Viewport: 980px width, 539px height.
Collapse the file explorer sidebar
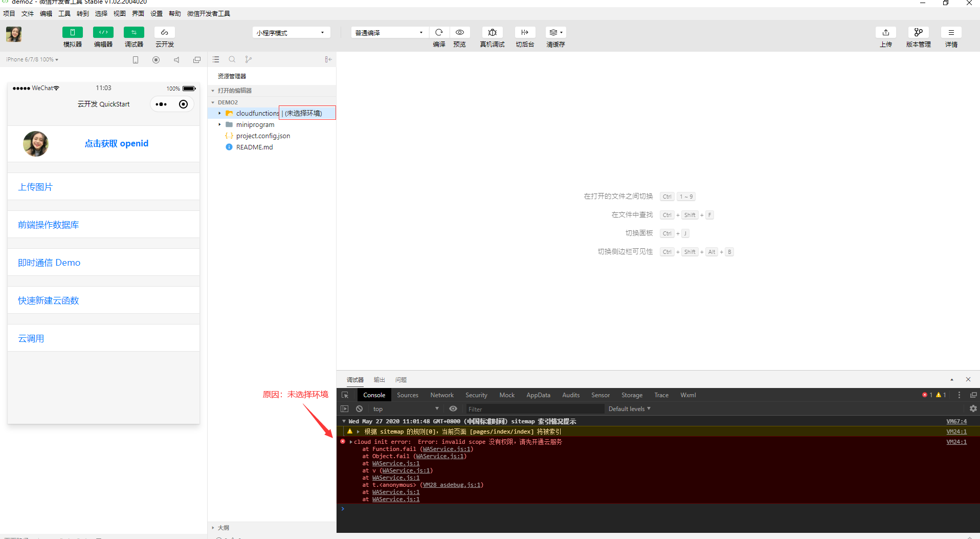click(x=328, y=59)
